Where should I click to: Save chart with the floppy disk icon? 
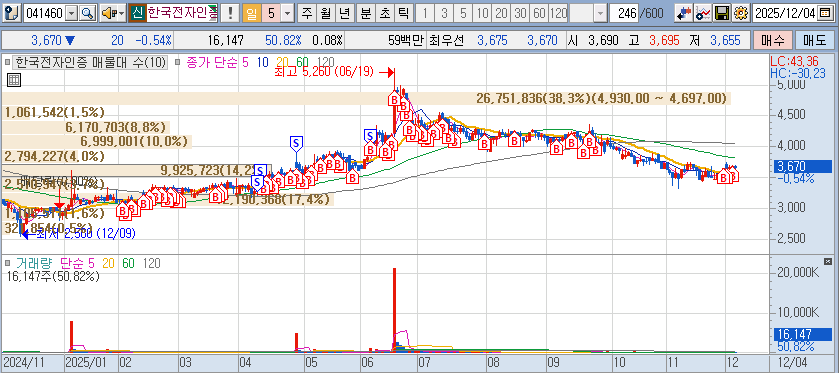[x=722, y=13]
